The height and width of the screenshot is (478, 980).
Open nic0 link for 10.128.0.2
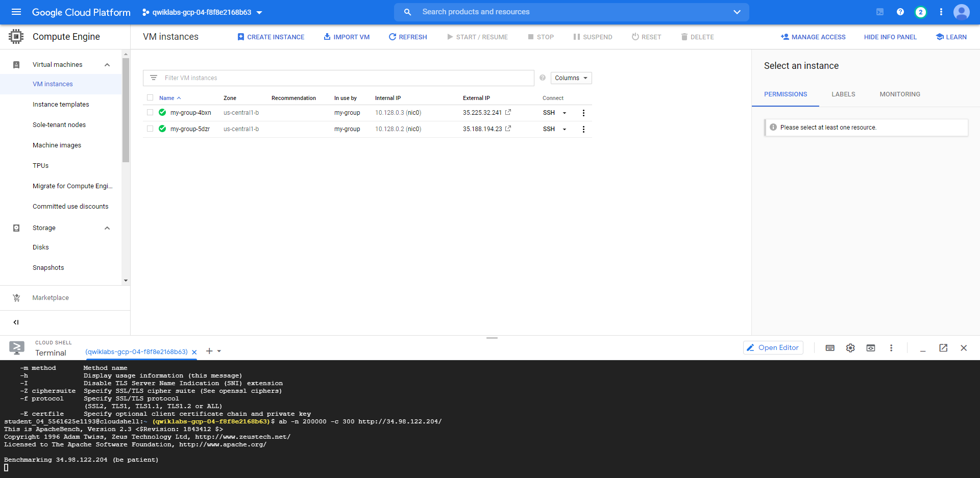point(413,129)
